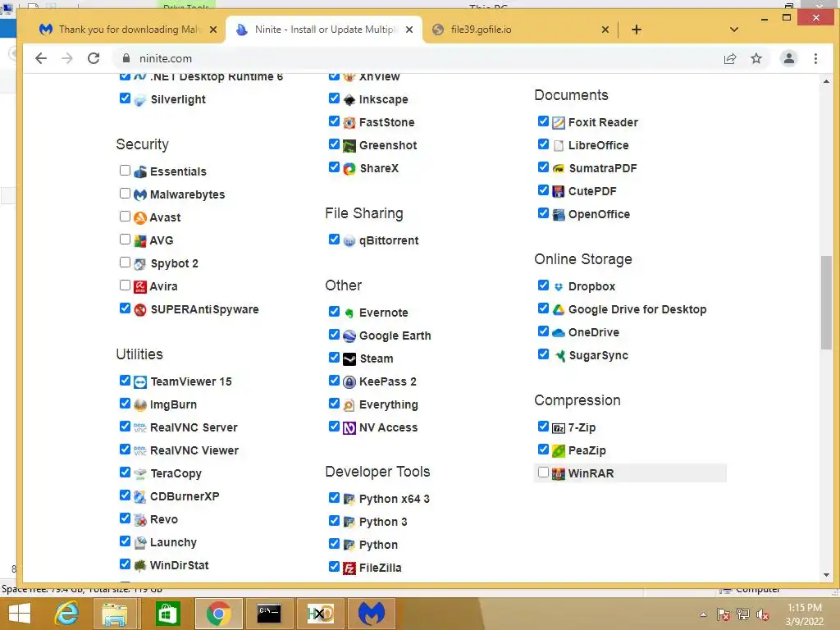
Task: Click the Everything label in Other
Action: [x=388, y=405]
